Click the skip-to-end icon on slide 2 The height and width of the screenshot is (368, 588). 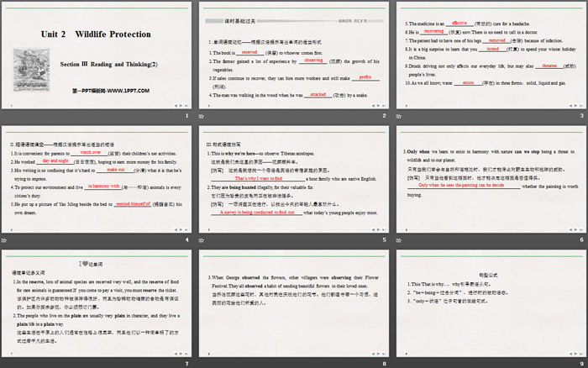384,106
